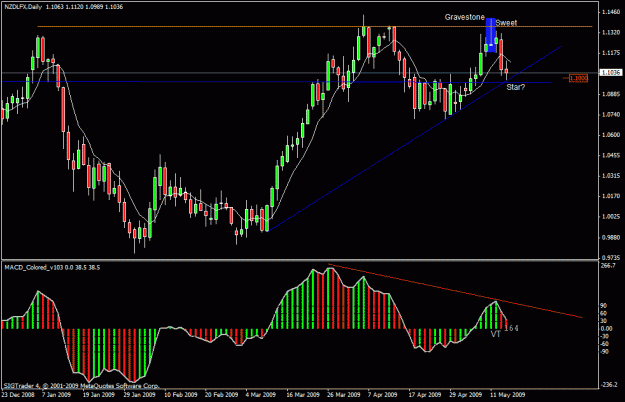Click the 10 Feb 2009 date label
625x402 pixels.
click(181, 395)
